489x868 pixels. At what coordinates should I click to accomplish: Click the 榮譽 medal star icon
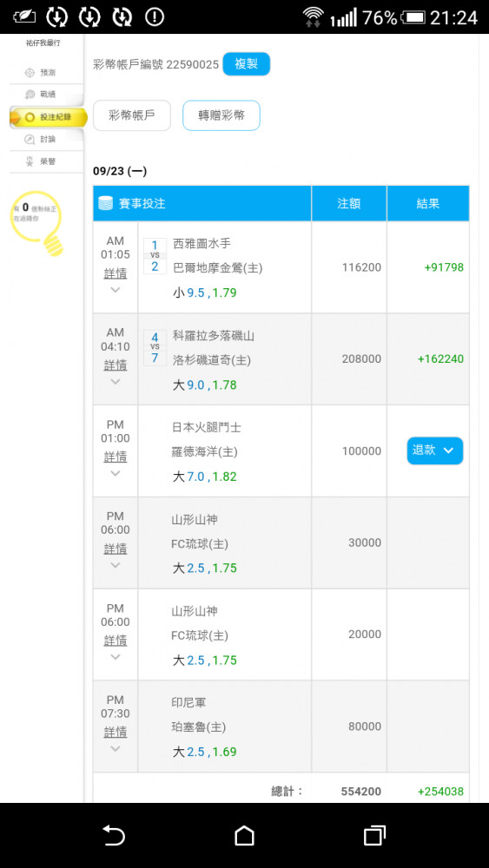30,161
